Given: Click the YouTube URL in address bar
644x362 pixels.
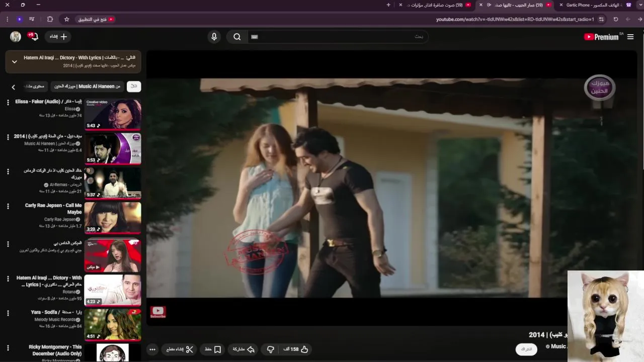Looking at the screenshot, I should coord(515,19).
